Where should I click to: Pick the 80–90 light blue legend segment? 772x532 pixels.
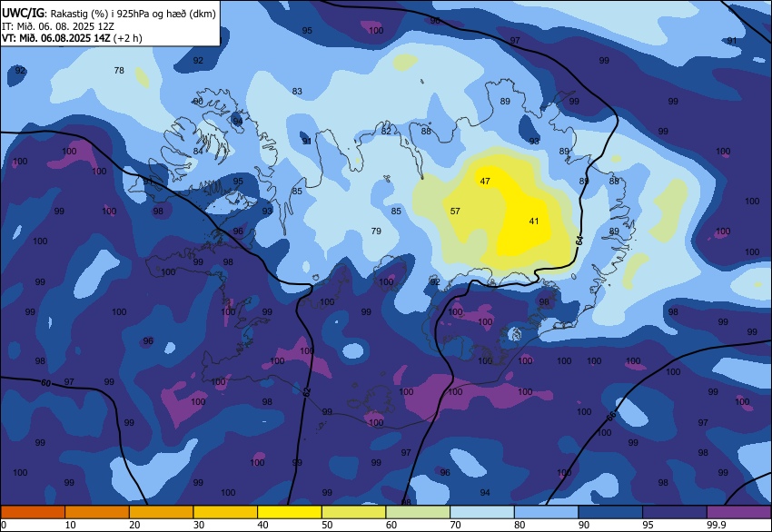547,512
